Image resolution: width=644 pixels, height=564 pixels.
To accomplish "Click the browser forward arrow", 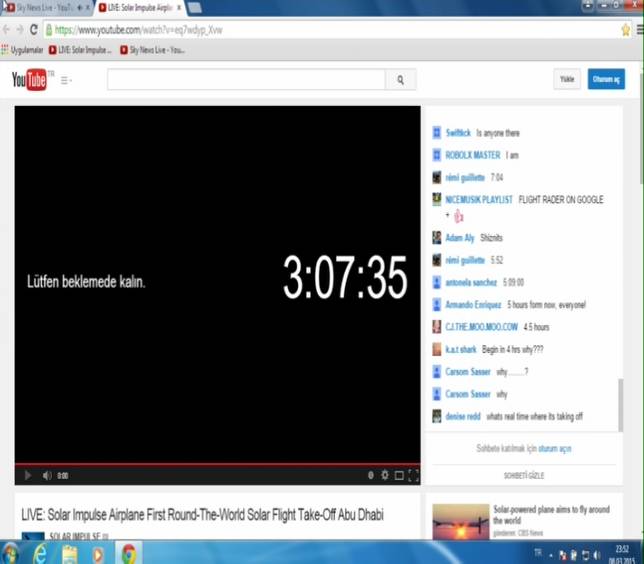I will (x=20, y=30).
